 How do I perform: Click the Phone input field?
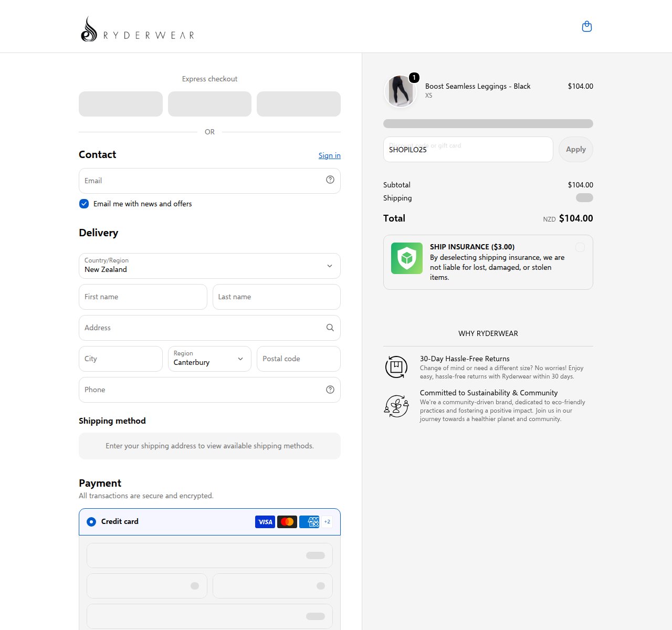tap(209, 390)
